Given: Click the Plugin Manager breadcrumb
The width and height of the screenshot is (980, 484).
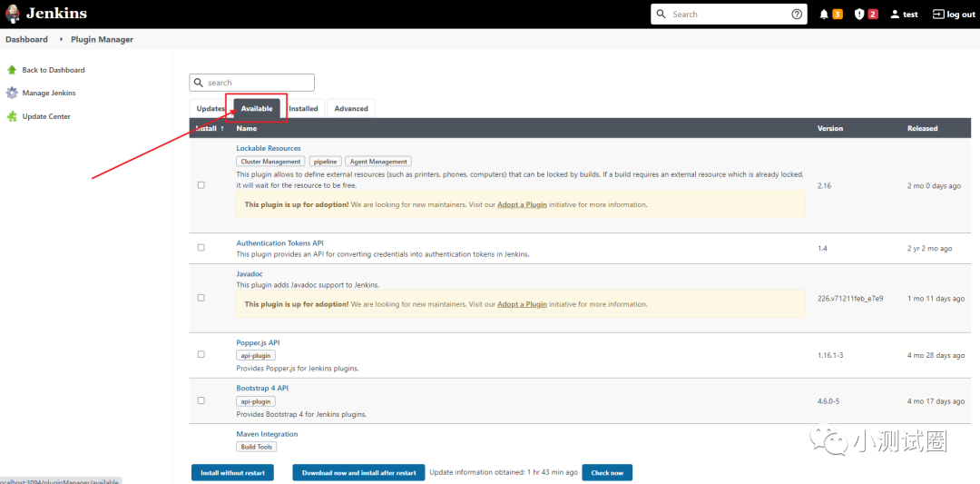Looking at the screenshot, I should click(102, 39).
